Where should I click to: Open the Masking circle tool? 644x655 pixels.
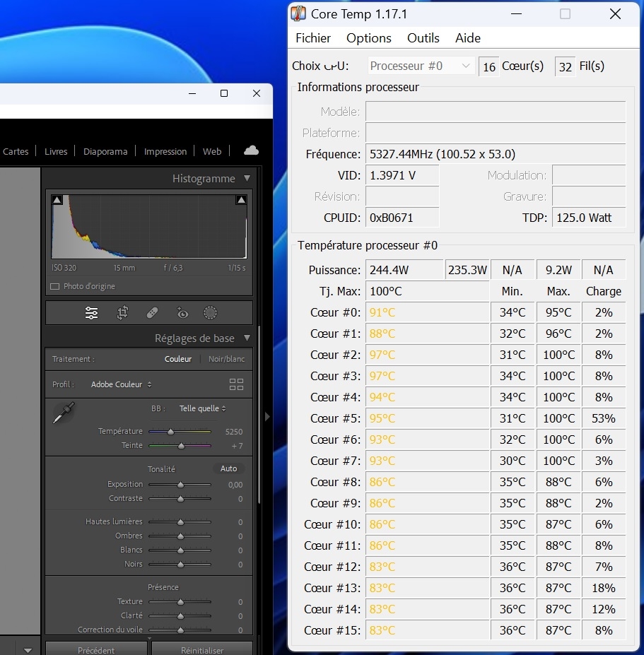click(210, 313)
